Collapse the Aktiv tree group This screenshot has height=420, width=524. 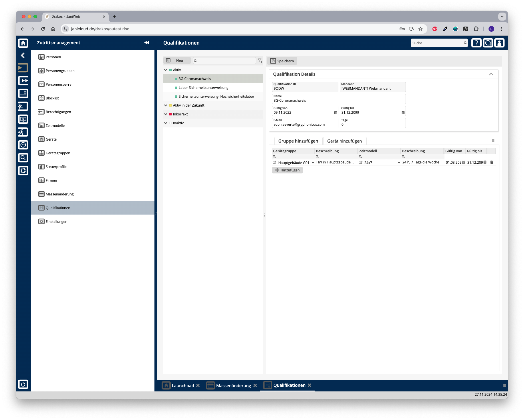click(166, 70)
